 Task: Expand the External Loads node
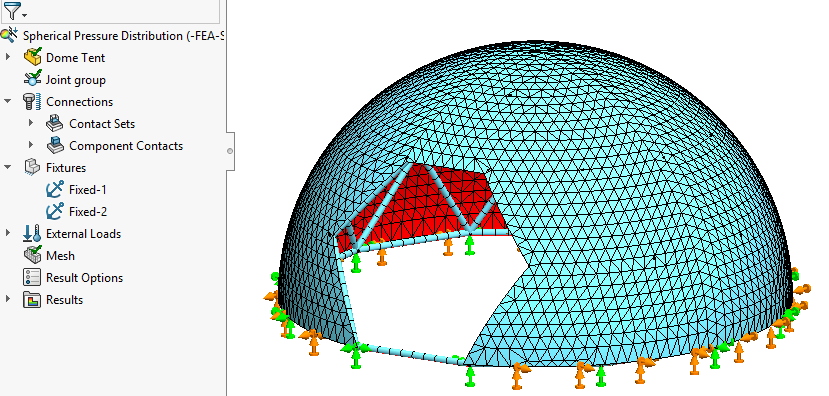coord(7,233)
